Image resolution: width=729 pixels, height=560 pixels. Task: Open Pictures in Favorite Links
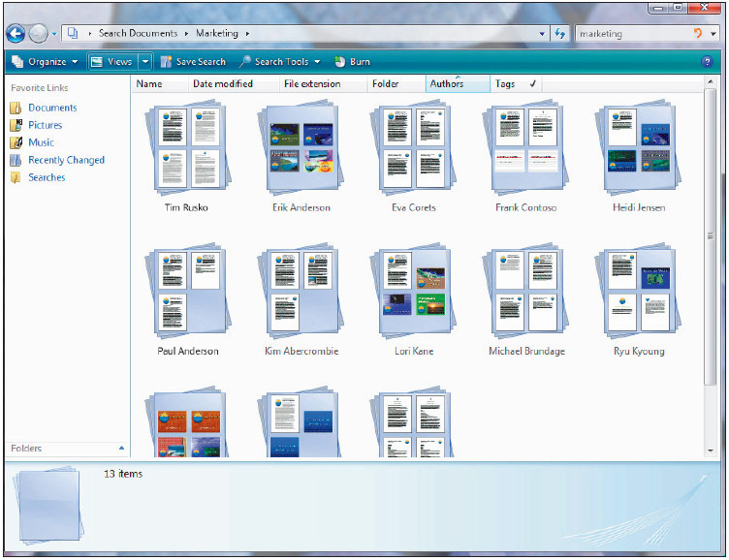point(45,125)
